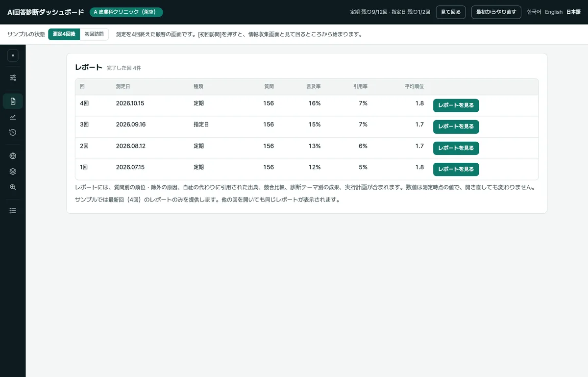Click the date 2026.08.12
Image resolution: width=588 pixels, height=377 pixels.
click(x=131, y=146)
